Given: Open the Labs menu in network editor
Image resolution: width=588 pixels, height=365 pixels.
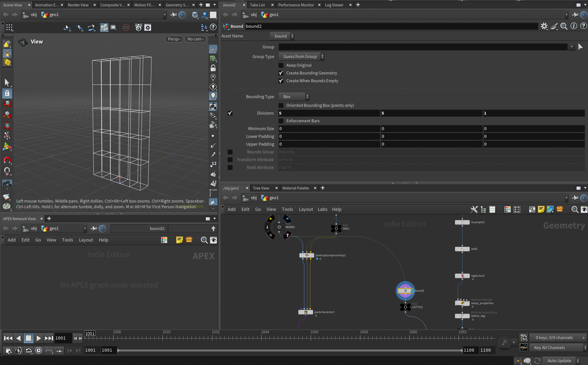Looking at the screenshot, I should coord(322,209).
